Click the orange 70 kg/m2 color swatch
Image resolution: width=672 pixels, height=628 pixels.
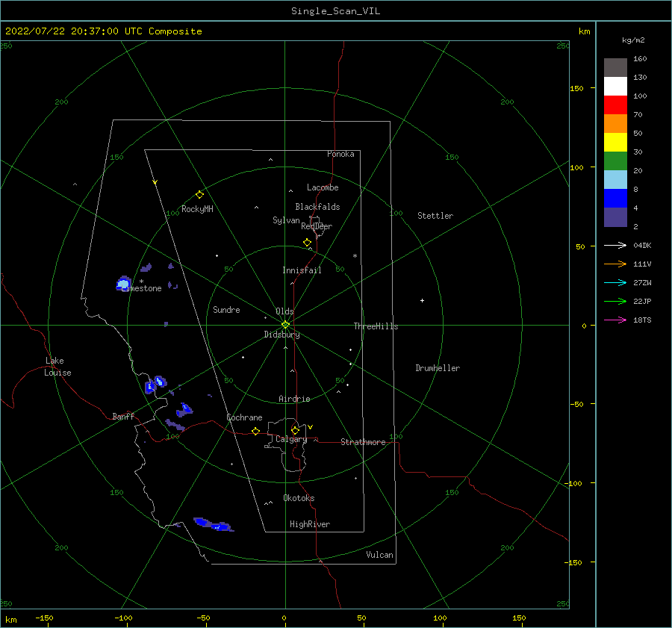point(615,124)
